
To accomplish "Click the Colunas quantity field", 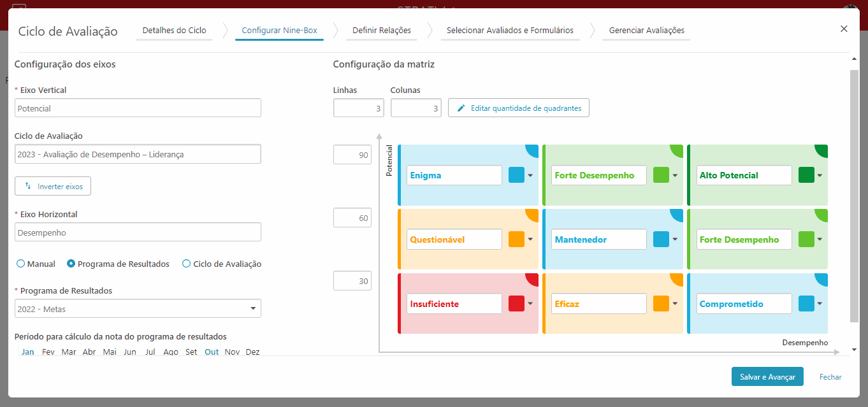I will click(x=416, y=108).
